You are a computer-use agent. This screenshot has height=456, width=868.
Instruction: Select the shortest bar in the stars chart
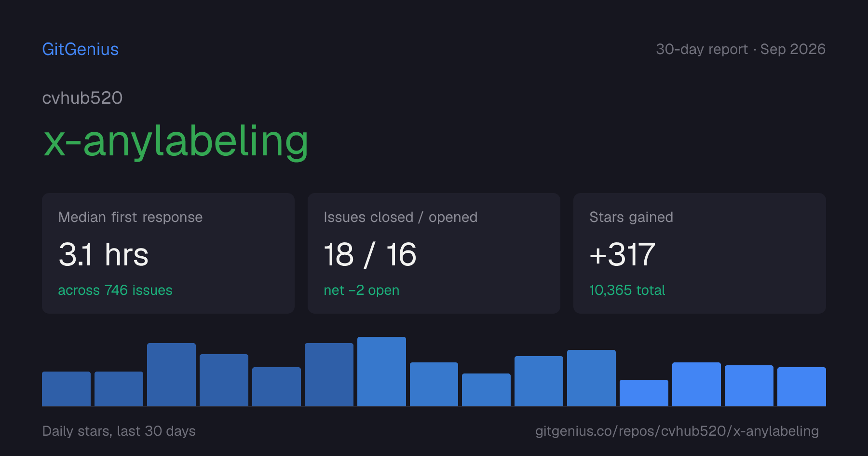pyautogui.click(x=644, y=393)
